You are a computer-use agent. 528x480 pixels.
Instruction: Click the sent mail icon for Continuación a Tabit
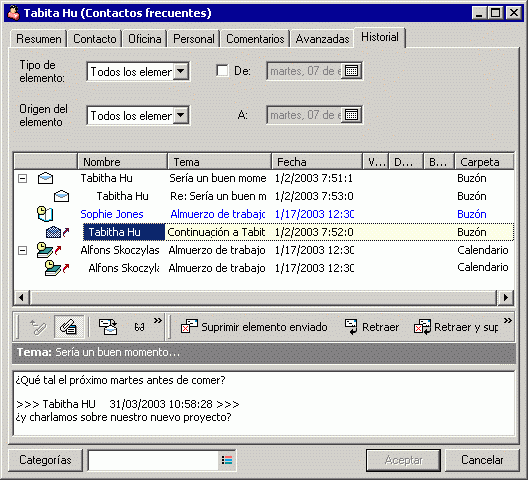(x=57, y=232)
